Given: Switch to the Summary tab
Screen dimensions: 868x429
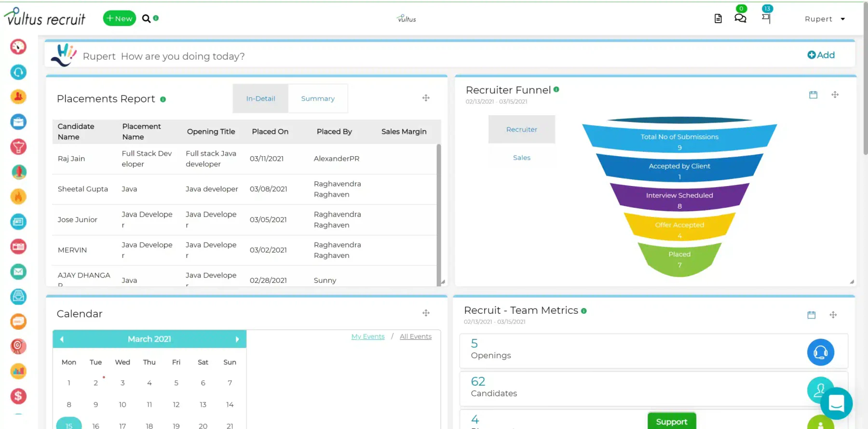Looking at the screenshot, I should [x=318, y=98].
